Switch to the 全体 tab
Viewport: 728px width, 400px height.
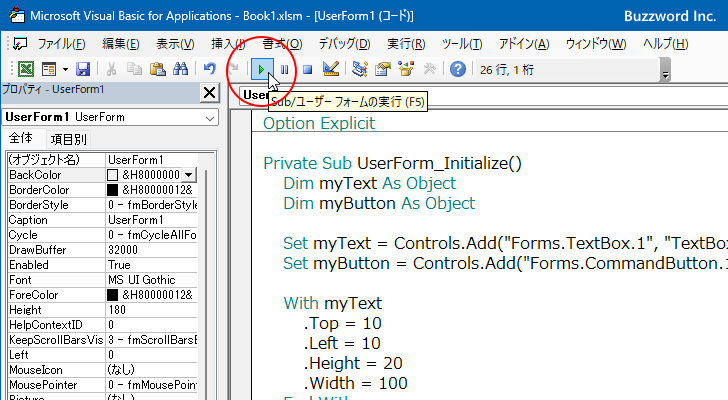[21, 138]
